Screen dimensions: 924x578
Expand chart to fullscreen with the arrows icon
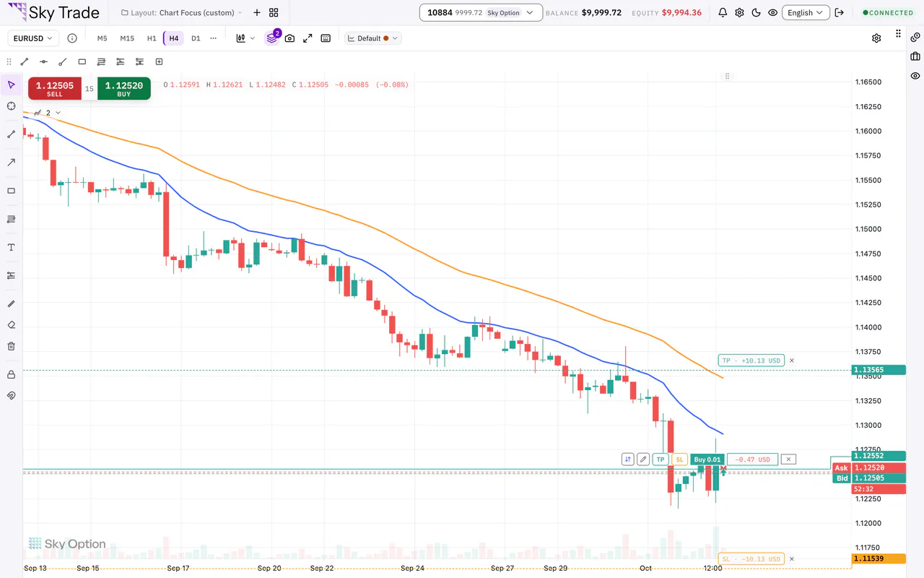[x=308, y=38]
